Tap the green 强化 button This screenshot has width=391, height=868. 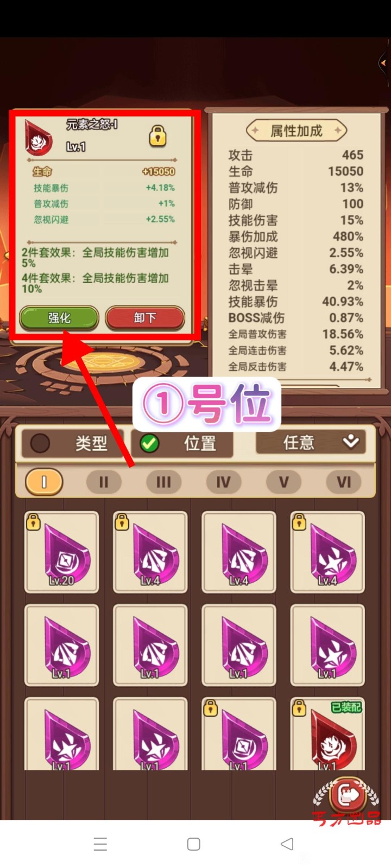tap(59, 318)
